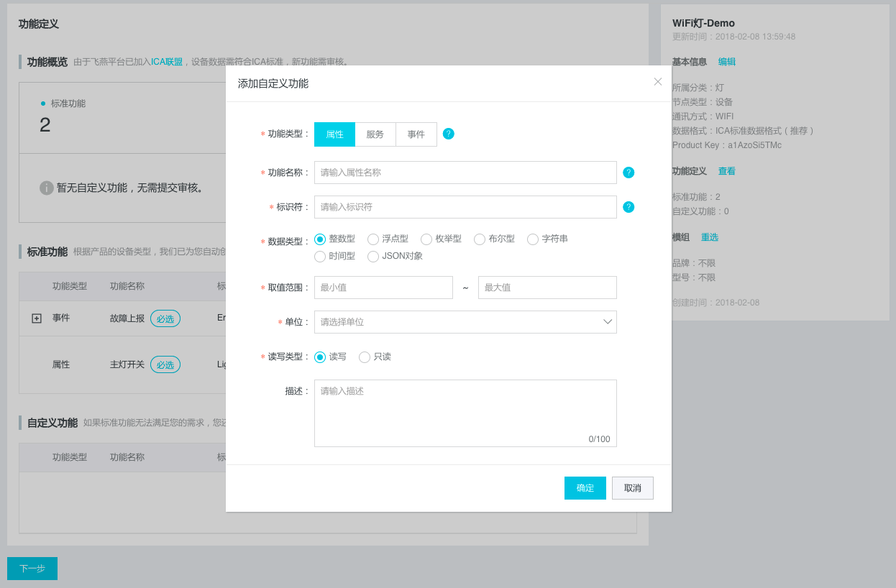Click dropdown arrow in 请选择单位 box

(x=607, y=322)
